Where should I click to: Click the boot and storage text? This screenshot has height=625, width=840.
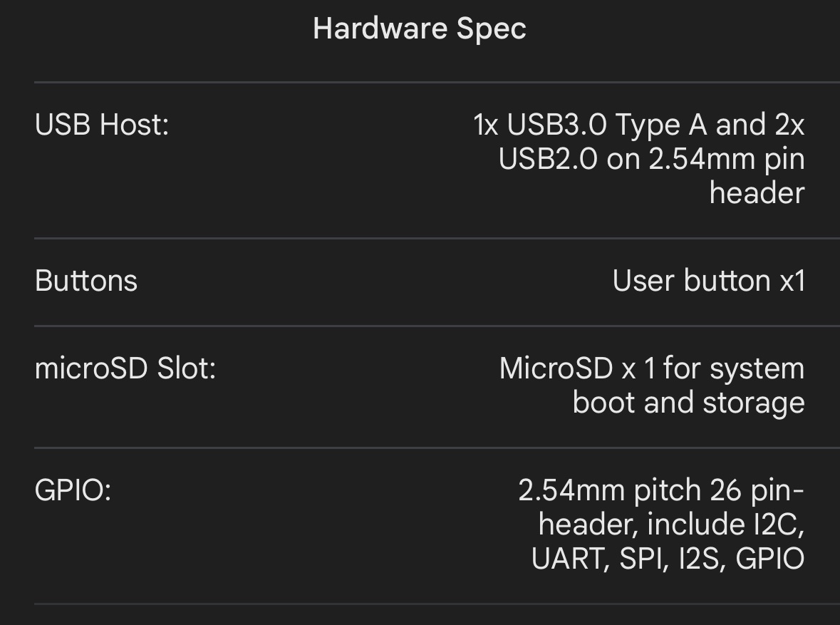689,403
